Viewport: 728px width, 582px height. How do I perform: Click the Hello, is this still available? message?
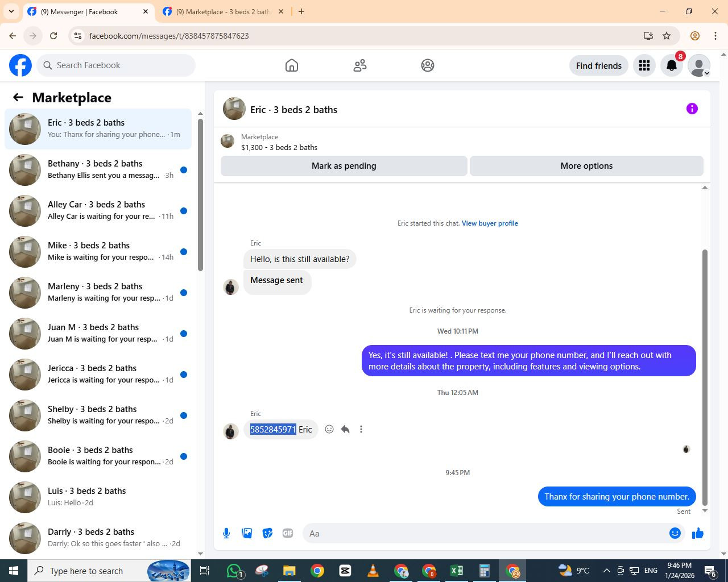(300, 259)
